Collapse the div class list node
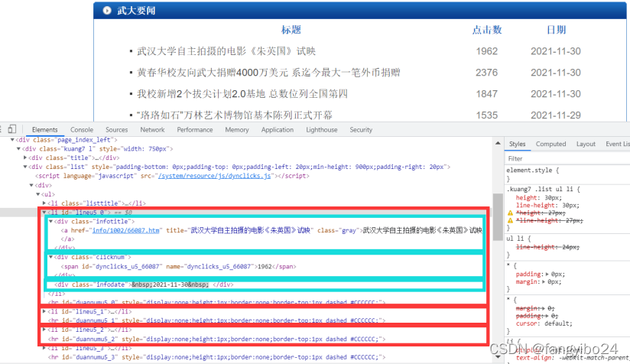The image size is (630, 364). [x=25, y=167]
